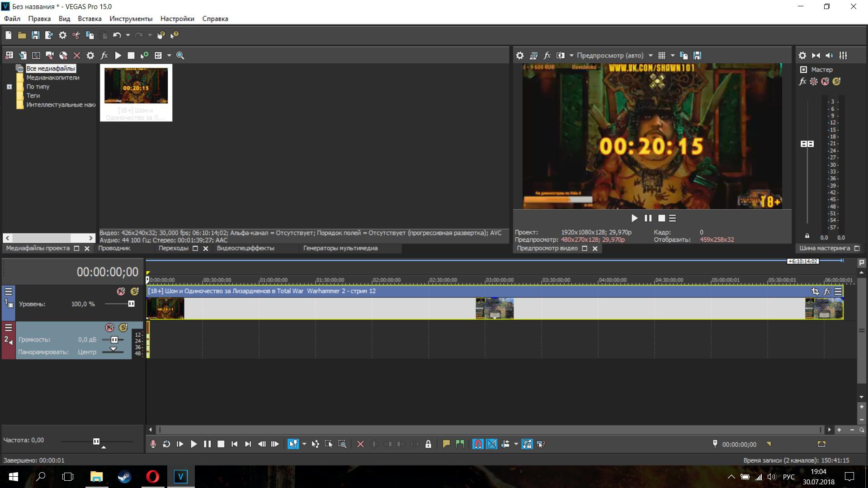Viewport: 868px width, 488px height.
Task: Toggle split screen view in preview
Action: [561, 56]
